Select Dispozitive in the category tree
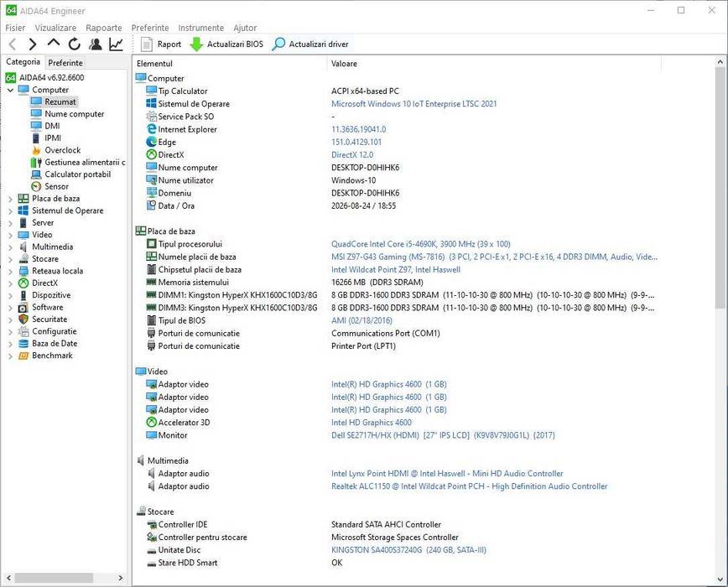728x587 pixels. [x=51, y=294]
